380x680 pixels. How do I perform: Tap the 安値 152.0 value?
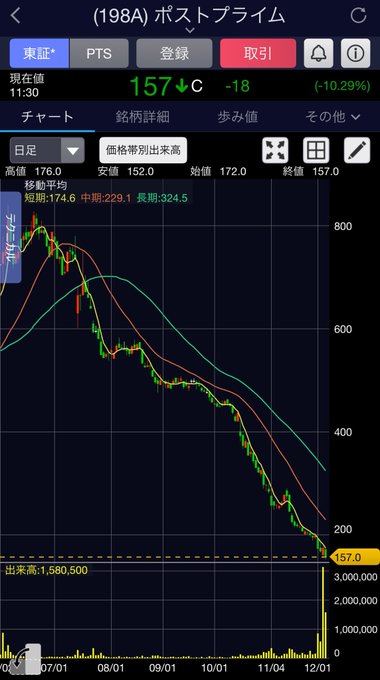click(125, 171)
